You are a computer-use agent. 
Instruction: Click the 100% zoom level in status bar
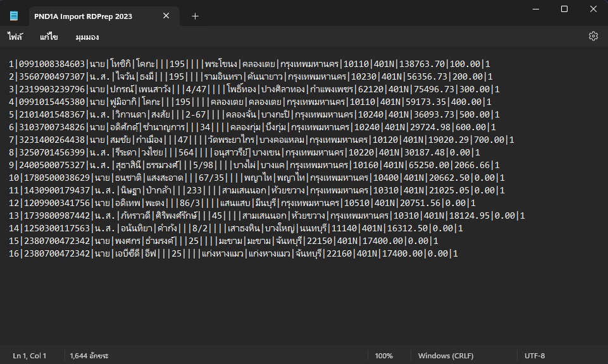[x=383, y=356]
